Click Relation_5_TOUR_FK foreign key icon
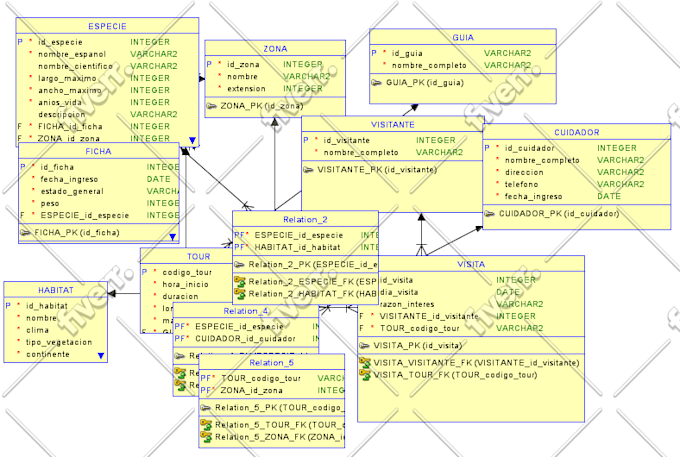Image resolution: width=680 pixels, height=457 pixels. [206, 424]
